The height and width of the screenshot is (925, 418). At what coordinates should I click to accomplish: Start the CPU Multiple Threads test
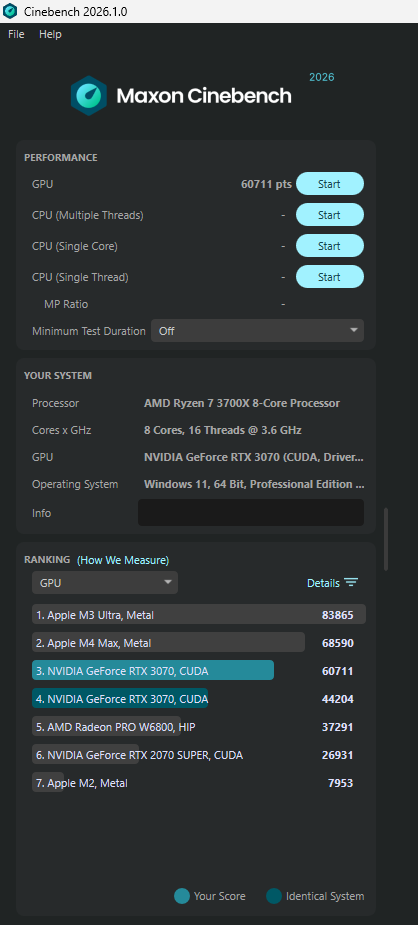[330, 215]
